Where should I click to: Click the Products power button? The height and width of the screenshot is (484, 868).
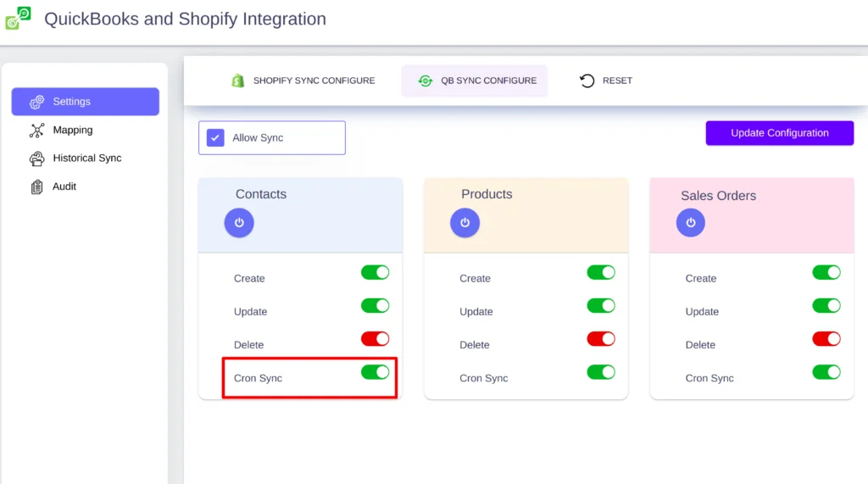click(465, 223)
